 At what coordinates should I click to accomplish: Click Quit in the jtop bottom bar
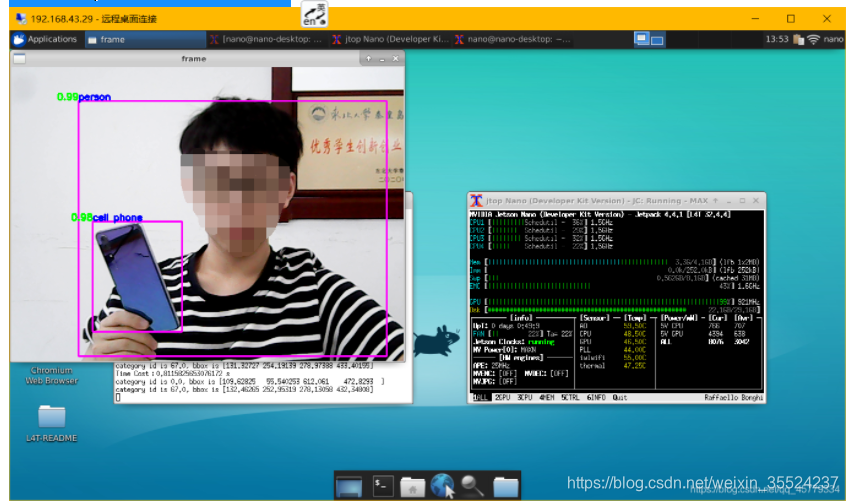[619, 397]
